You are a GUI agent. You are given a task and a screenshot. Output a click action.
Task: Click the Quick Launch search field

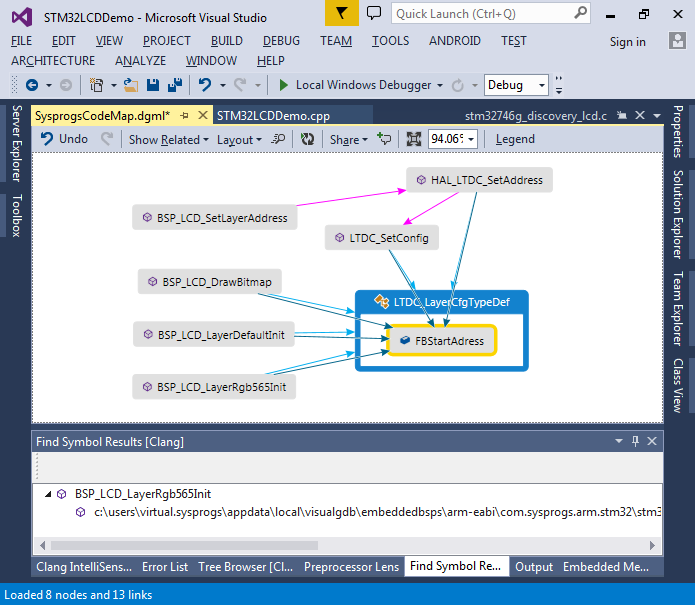483,13
